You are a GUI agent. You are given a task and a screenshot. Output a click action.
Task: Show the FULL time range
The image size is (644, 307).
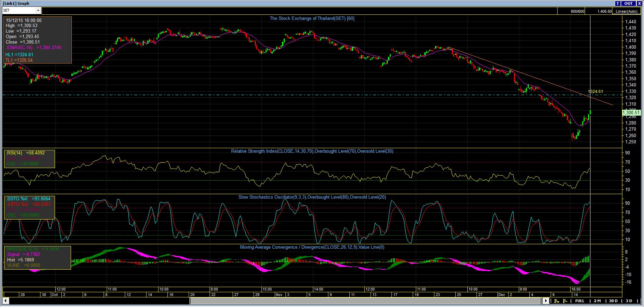579,301
